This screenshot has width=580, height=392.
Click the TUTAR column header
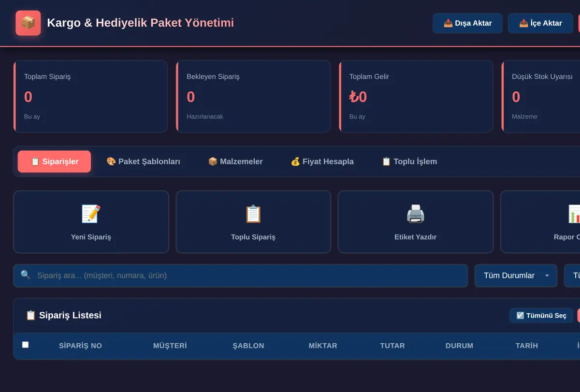pyautogui.click(x=392, y=346)
